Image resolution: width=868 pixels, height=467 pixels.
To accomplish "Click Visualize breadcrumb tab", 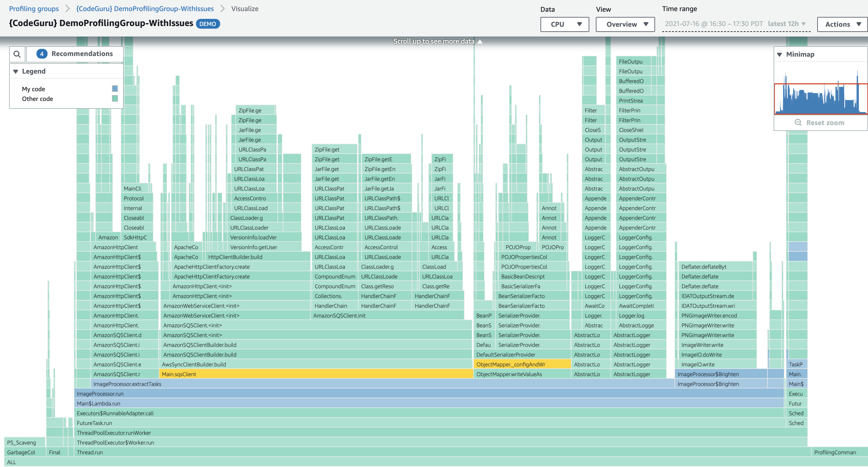I will (243, 9).
